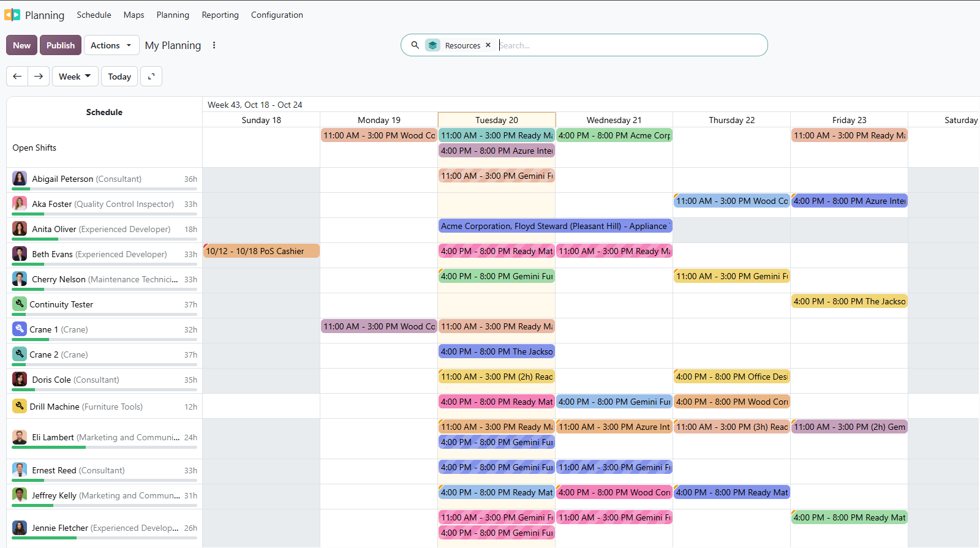The width and height of the screenshot is (980, 548).
Task: Click the expand fullscreen icon button
Action: click(151, 77)
